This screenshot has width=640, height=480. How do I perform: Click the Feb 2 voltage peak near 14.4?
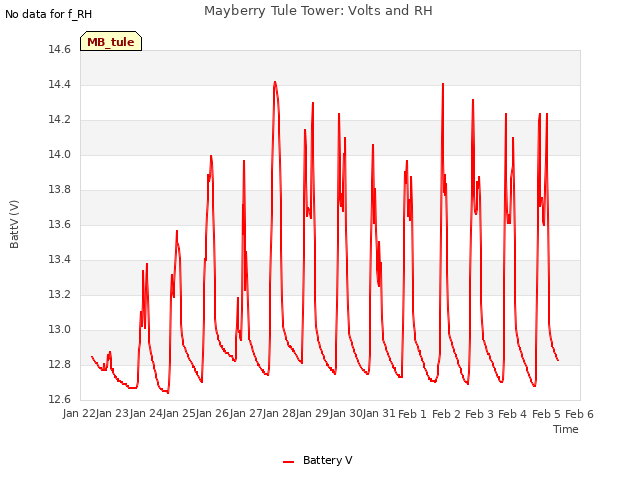tap(443, 84)
